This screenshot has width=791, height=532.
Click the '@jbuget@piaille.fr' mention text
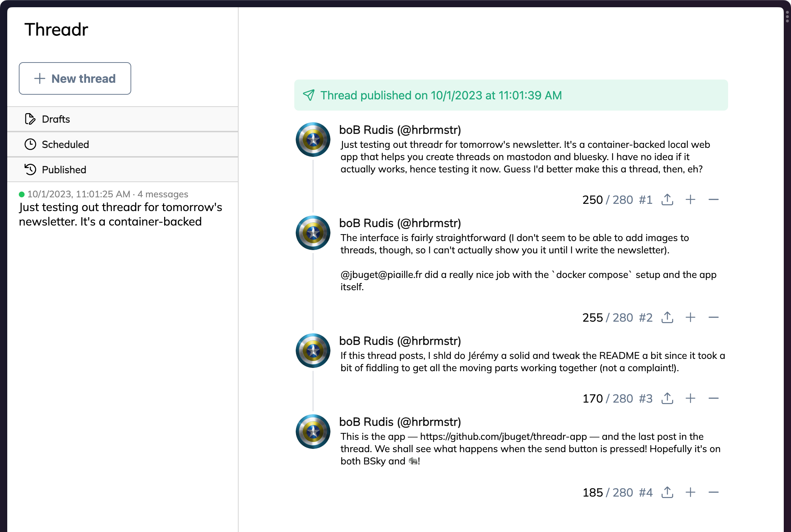coord(381,275)
